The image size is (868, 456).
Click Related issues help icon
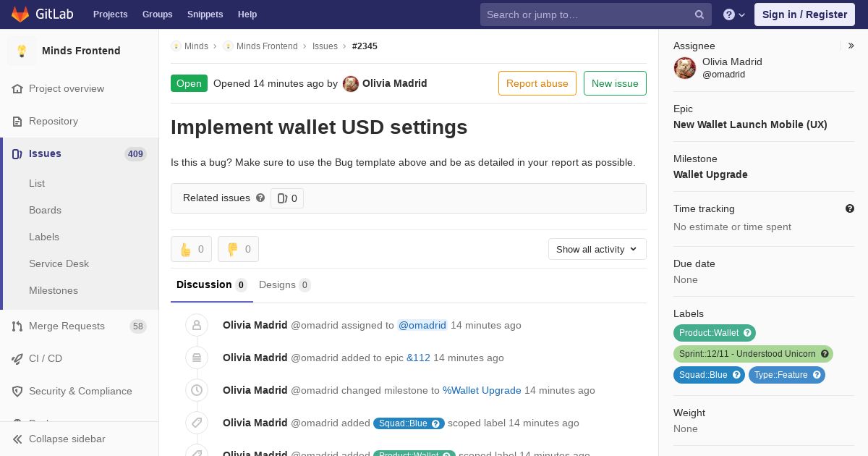click(260, 198)
